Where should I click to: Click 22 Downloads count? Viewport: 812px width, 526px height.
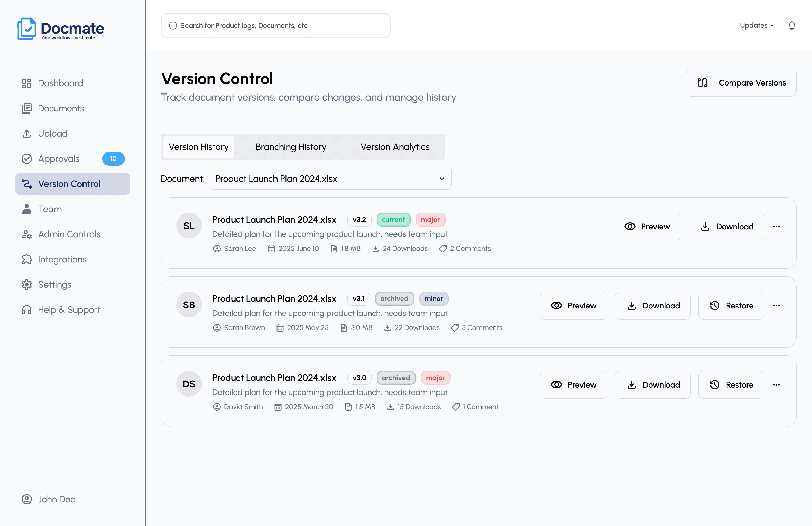(x=411, y=328)
